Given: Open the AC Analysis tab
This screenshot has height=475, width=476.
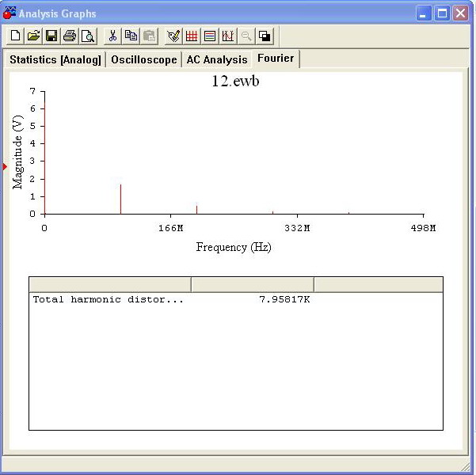Looking at the screenshot, I should [x=216, y=60].
